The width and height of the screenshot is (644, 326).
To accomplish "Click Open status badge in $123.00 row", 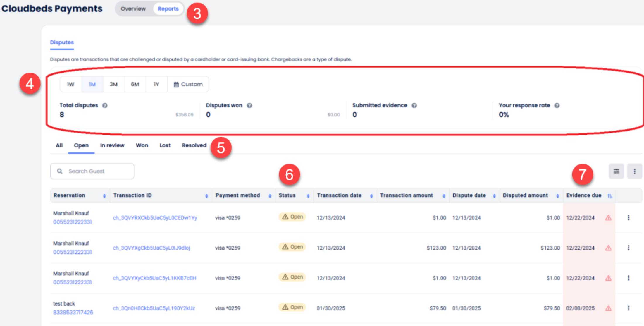I will pyautogui.click(x=292, y=247).
